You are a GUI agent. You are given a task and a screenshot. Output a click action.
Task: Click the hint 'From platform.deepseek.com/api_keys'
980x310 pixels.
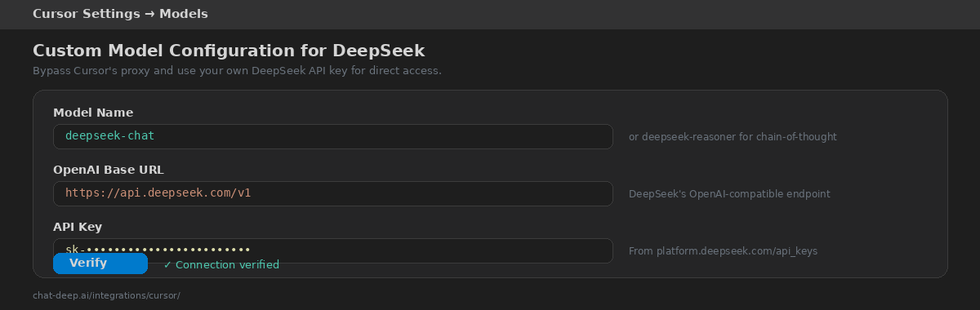coord(723,251)
